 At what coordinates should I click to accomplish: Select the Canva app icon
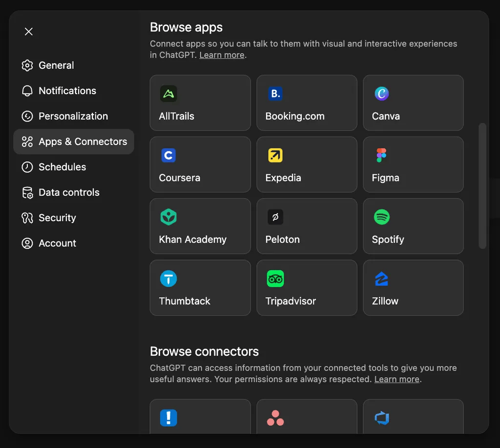(381, 94)
